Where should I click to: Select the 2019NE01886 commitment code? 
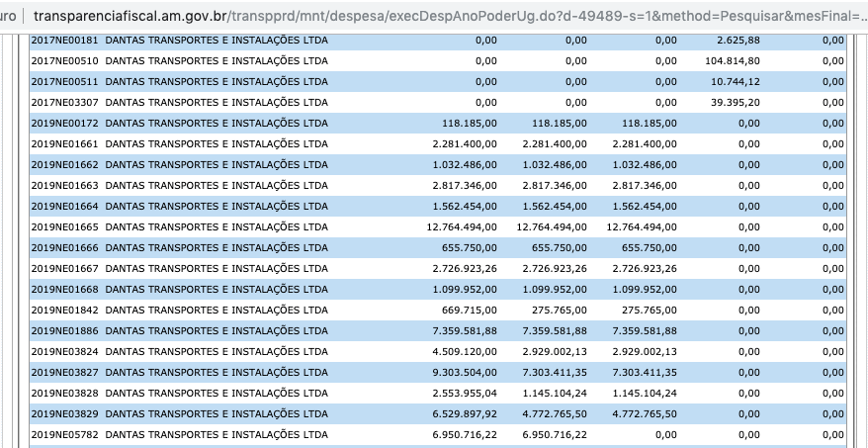[64, 331]
